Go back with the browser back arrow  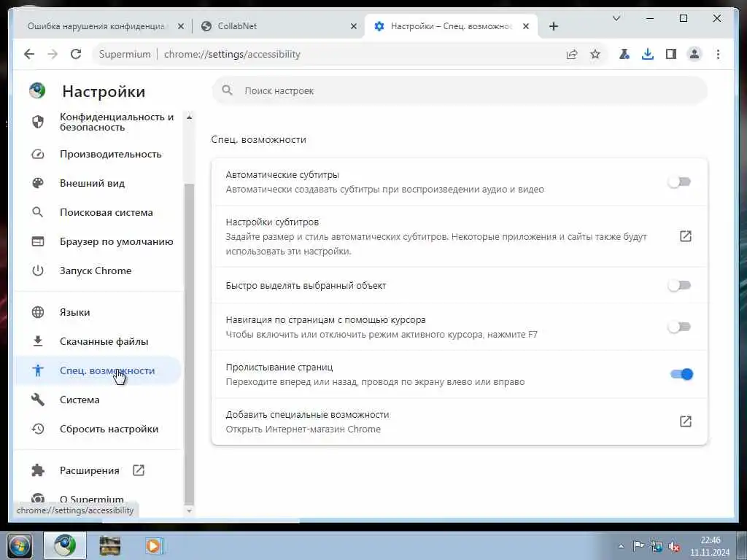[x=29, y=54]
